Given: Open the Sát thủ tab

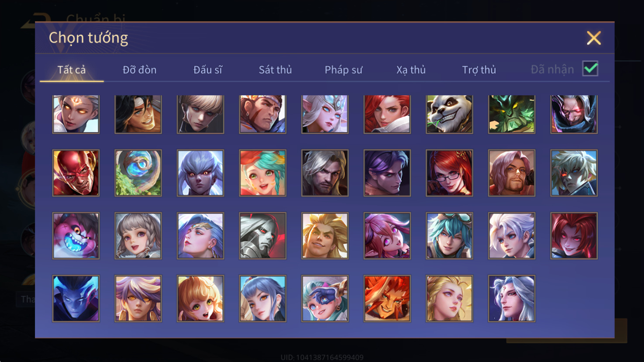Looking at the screenshot, I should (276, 70).
